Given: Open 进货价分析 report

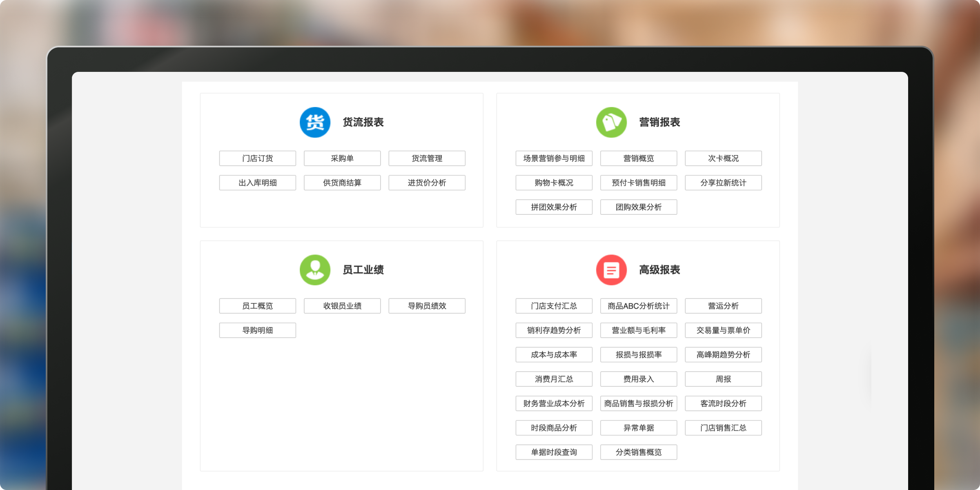Looking at the screenshot, I should point(427,183).
